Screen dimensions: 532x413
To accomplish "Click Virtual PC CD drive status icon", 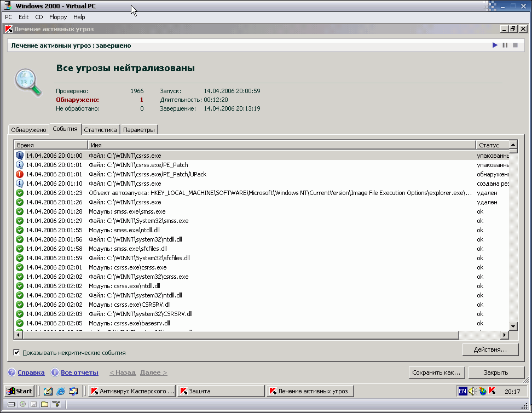I will 23,404.
